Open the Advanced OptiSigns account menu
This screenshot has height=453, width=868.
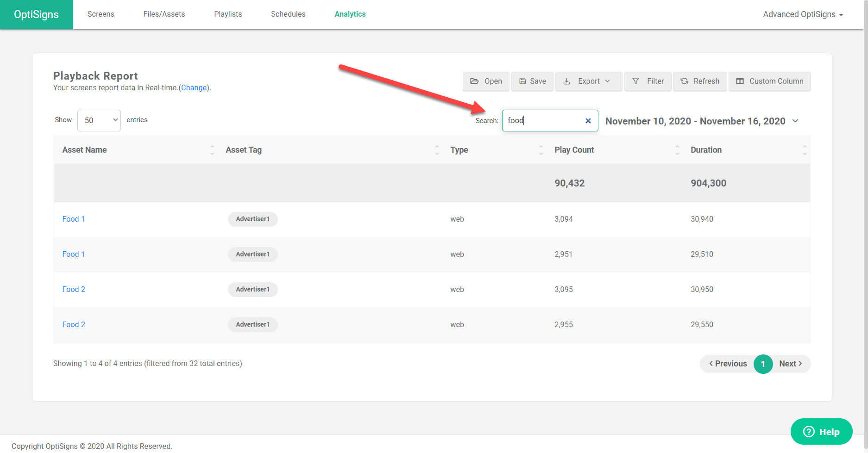click(x=803, y=14)
